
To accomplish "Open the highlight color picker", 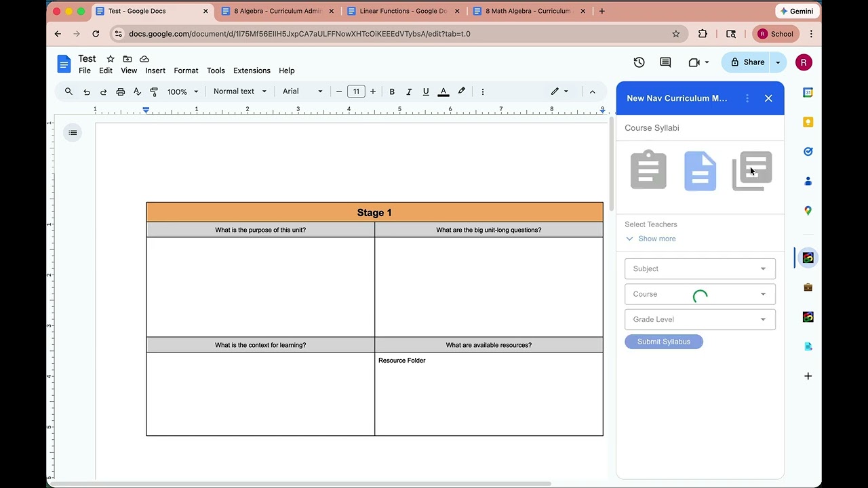I will coord(462,91).
